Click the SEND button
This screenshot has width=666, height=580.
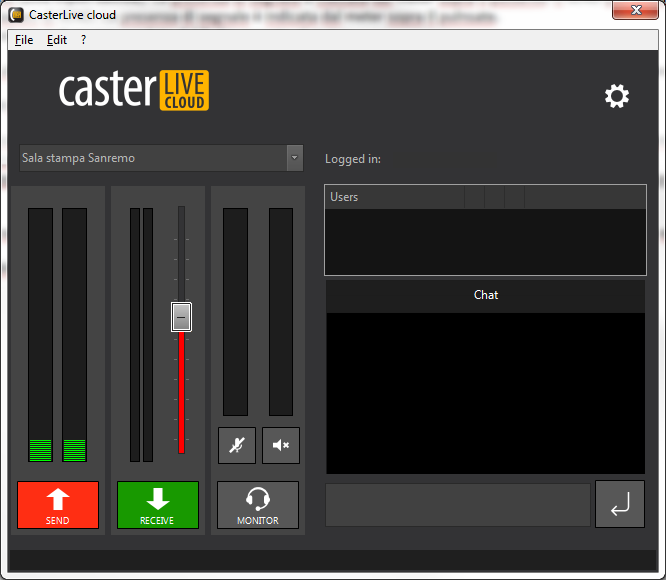pyautogui.click(x=58, y=505)
